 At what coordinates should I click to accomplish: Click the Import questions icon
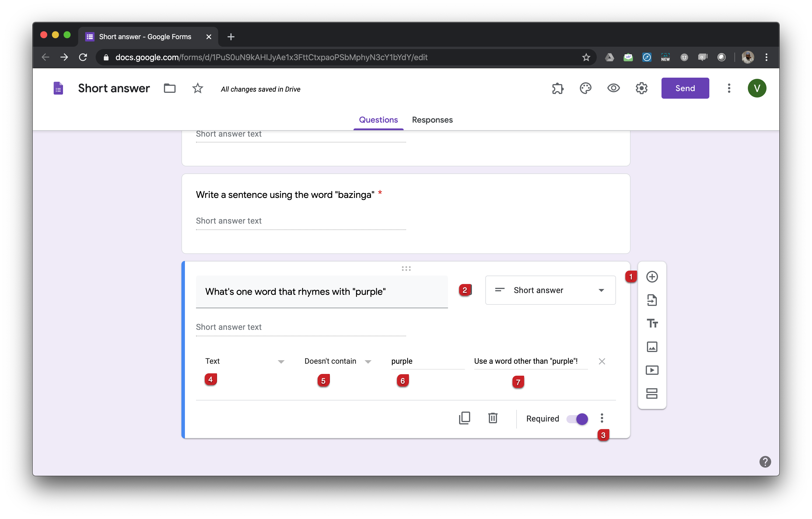652,300
